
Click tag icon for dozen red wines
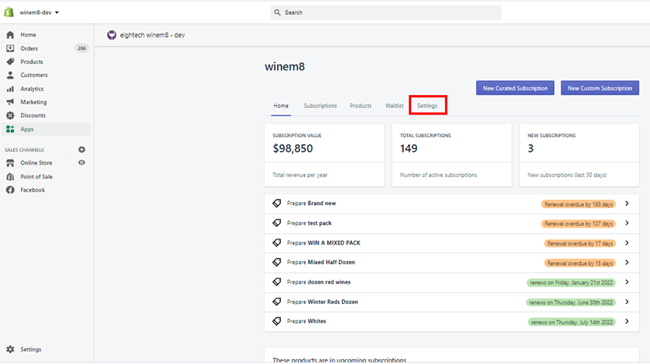click(x=276, y=282)
